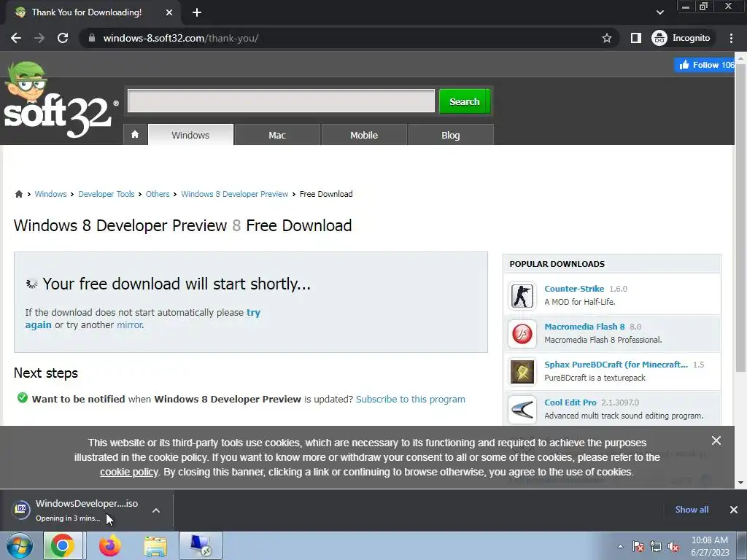747x560 pixels.
Task: Click the remote desktop taskbar icon
Action: pos(201,545)
